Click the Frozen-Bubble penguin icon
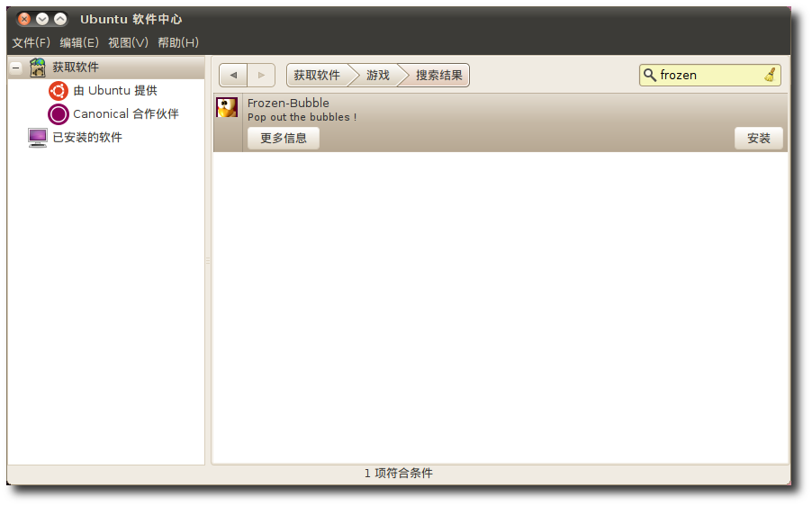The image size is (812, 506). [227, 107]
